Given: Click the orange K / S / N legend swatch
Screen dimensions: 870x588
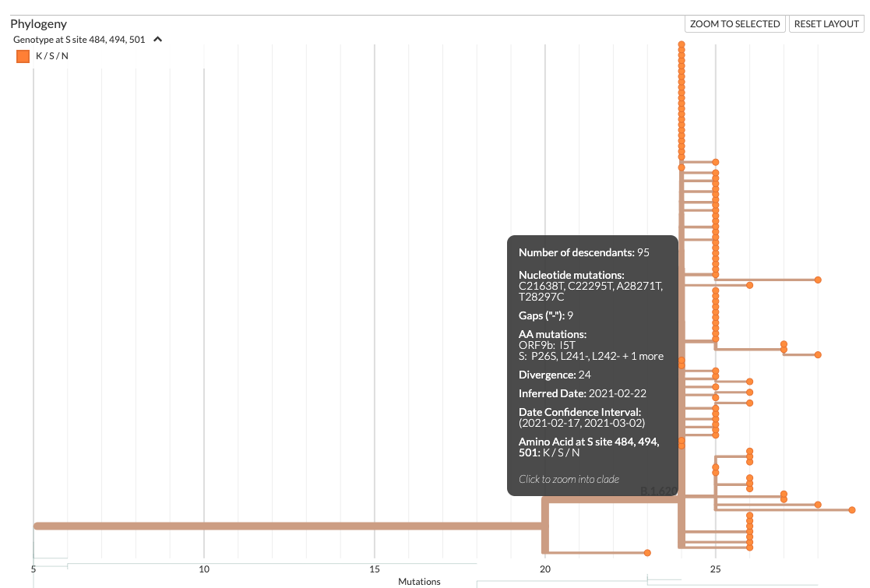Looking at the screenshot, I should 22,55.
